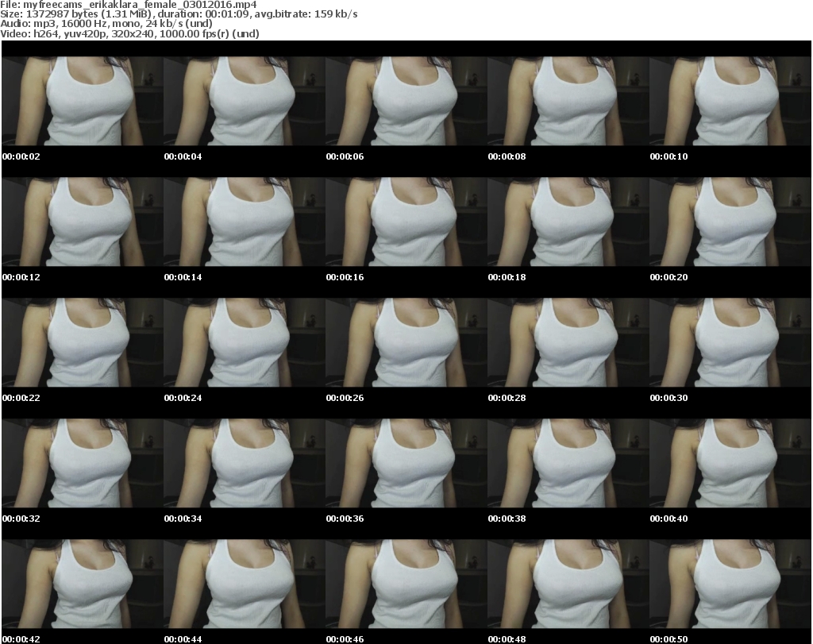
Task: Click the 00:00:04 timestamp text
Action: pos(183,156)
